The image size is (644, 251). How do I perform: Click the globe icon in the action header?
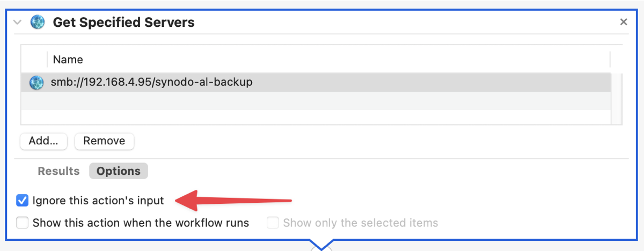[x=38, y=22]
